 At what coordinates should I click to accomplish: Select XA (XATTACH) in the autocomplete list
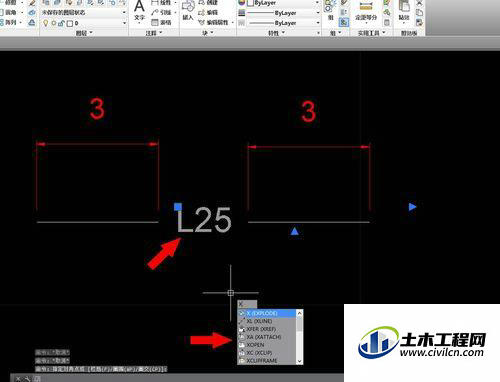coord(266,337)
